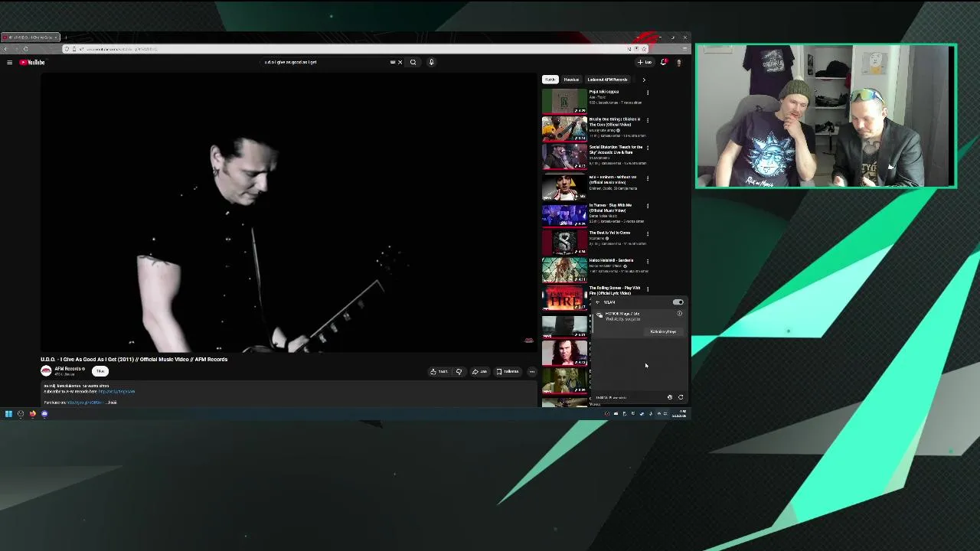Open YouTube notifications bell
The height and width of the screenshot is (551, 980).
(x=664, y=62)
